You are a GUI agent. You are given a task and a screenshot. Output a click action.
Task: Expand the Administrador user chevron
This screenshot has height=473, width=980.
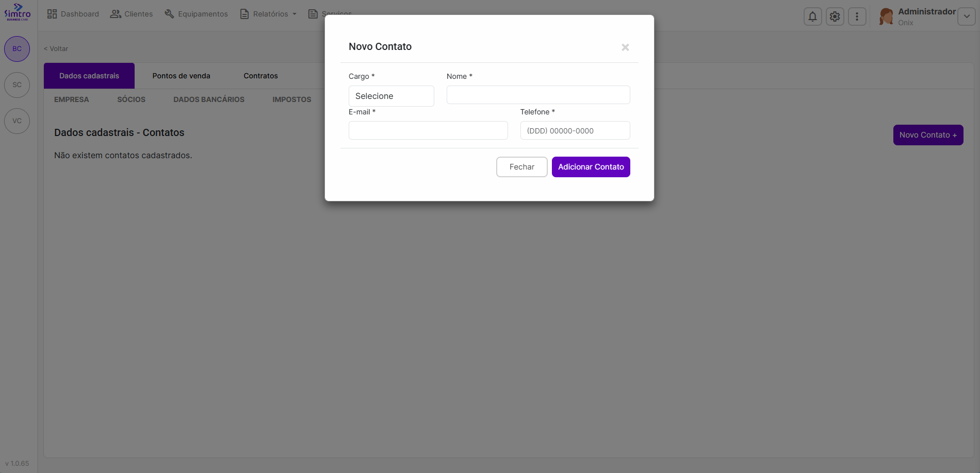[966, 16]
